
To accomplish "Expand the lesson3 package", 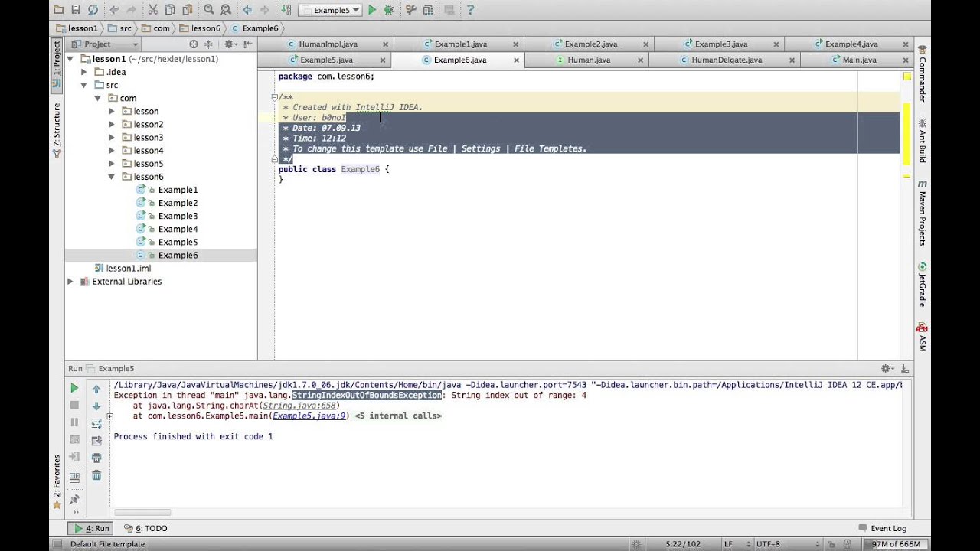I will (x=112, y=138).
